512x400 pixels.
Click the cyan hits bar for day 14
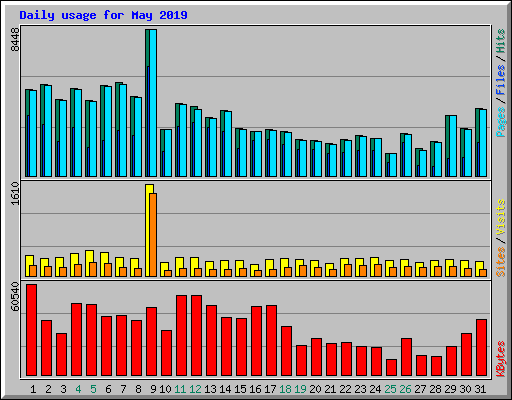[228, 144]
